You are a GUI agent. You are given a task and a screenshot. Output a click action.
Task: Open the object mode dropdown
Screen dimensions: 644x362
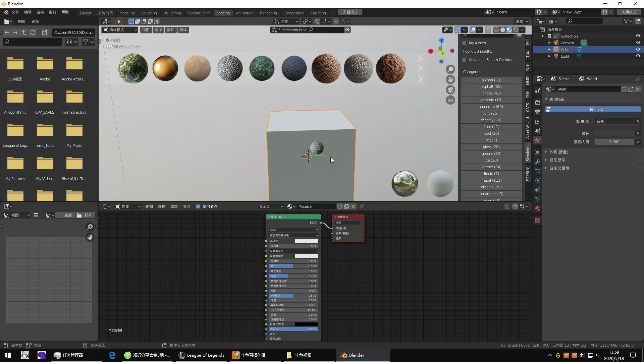coord(119,29)
